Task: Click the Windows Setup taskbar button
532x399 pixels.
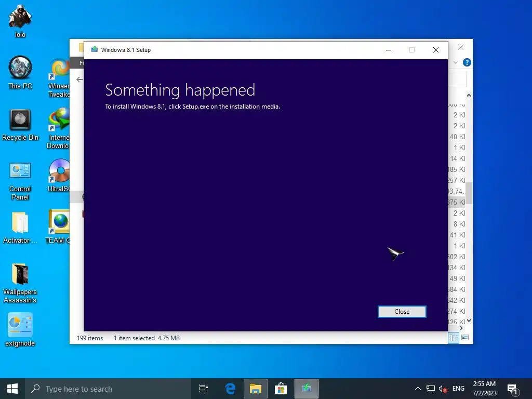Action: (307, 389)
